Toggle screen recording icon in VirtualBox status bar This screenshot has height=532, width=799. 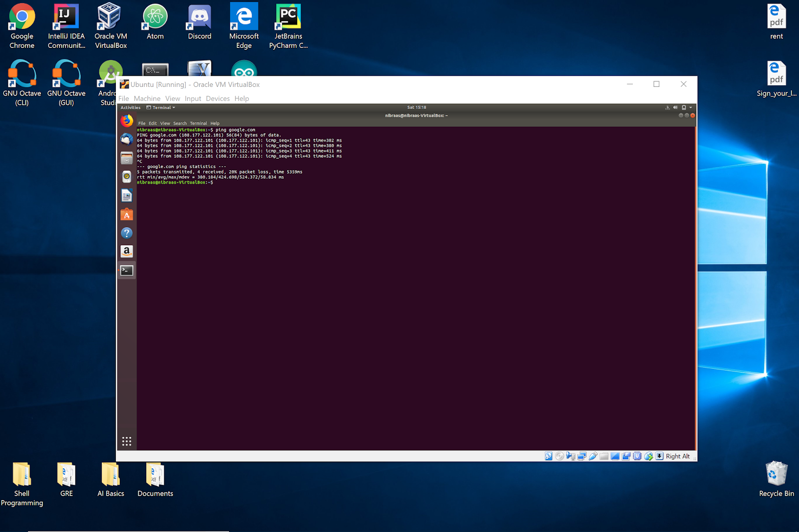626,456
